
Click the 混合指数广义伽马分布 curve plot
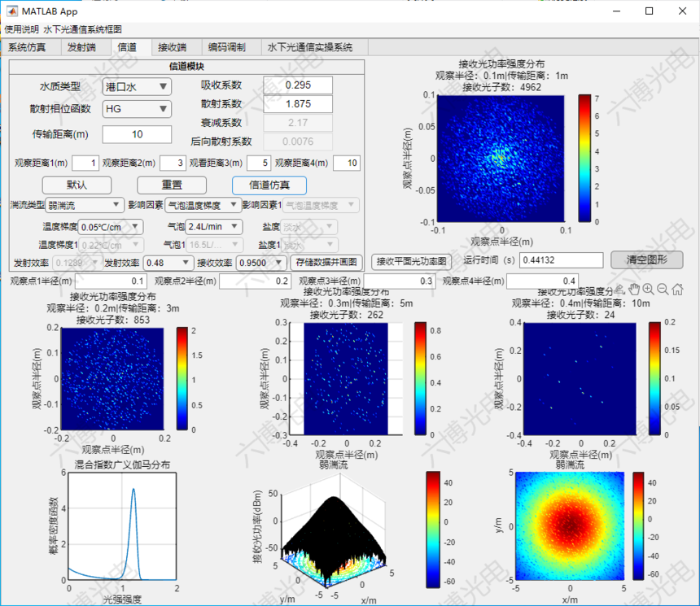[x=122, y=526]
